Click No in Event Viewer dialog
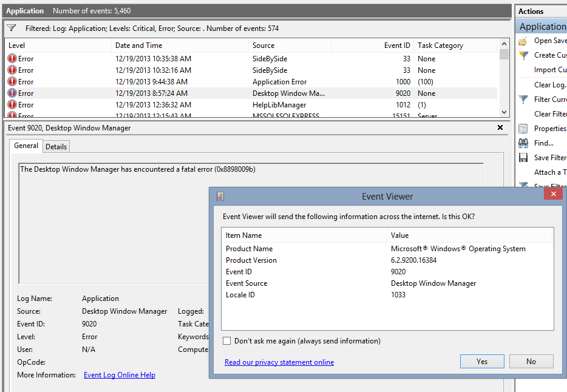This screenshot has height=392, width=567. coord(531,361)
